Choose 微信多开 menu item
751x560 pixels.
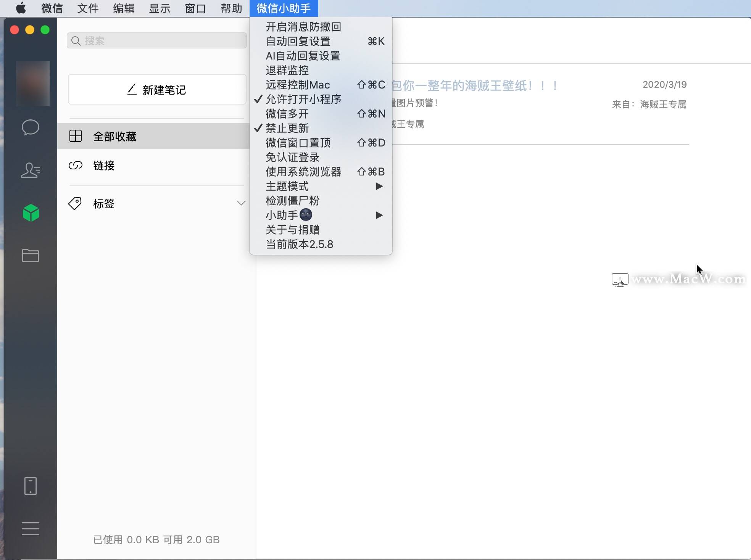321,114
